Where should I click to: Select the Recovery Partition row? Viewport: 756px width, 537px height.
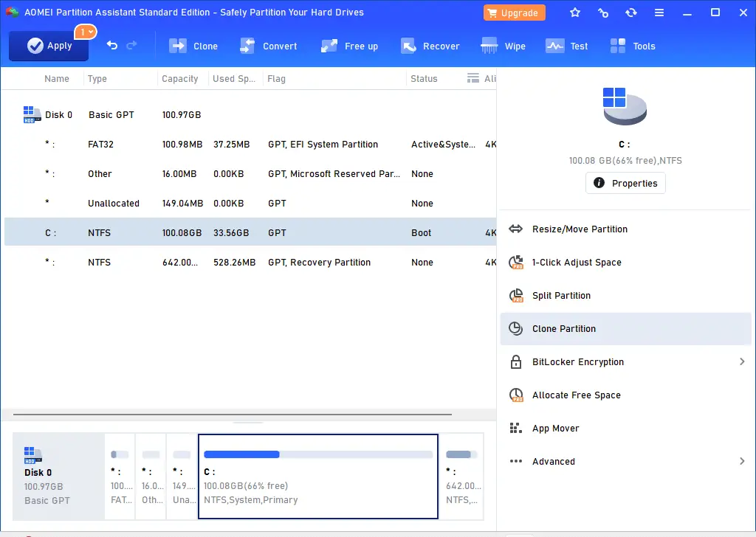coord(250,262)
